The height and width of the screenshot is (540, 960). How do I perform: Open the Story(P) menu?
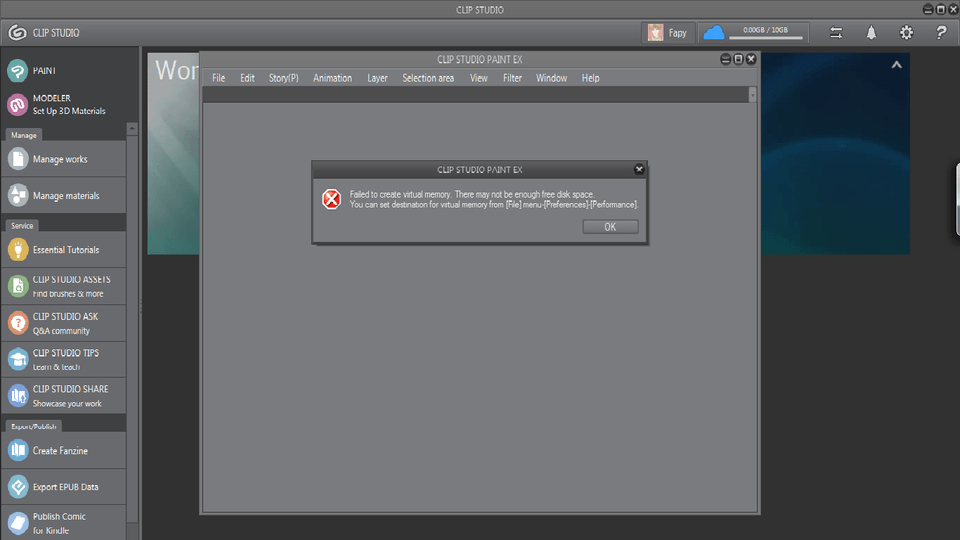[x=283, y=78]
